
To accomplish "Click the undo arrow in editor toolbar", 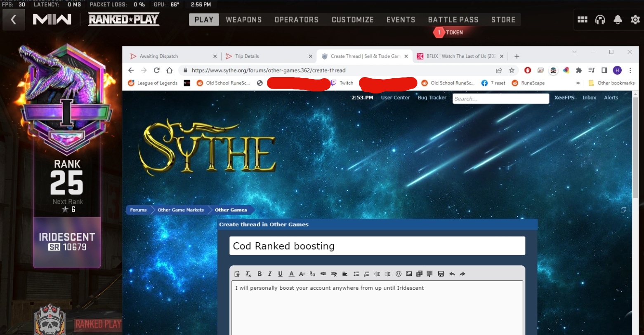I will (452, 274).
